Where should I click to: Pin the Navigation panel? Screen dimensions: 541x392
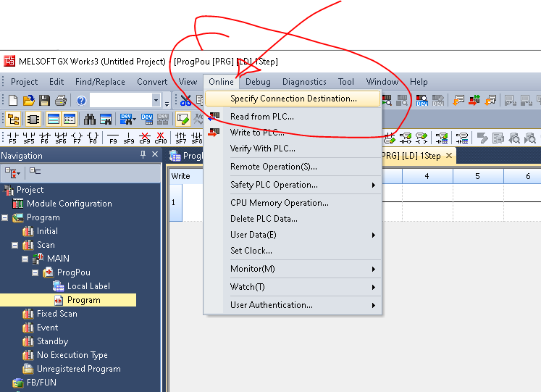click(x=143, y=154)
